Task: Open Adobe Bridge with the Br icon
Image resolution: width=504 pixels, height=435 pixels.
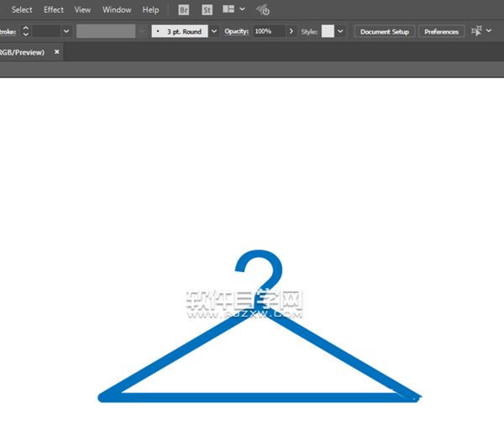Action: click(x=184, y=10)
